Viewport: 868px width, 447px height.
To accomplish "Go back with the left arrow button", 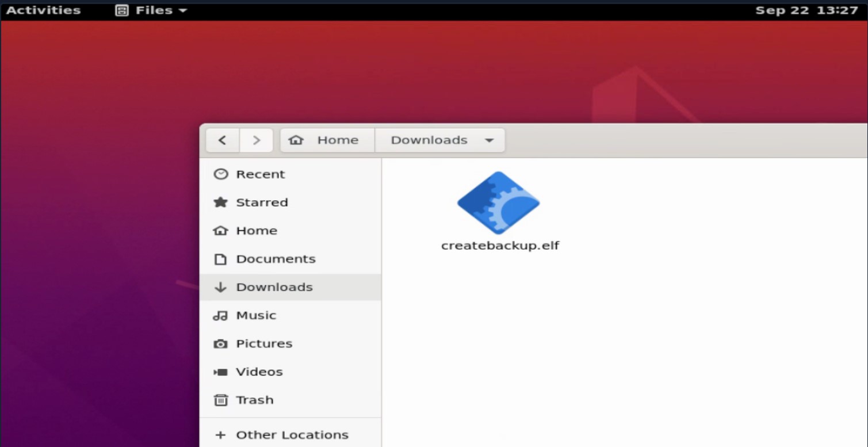I will [223, 140].
